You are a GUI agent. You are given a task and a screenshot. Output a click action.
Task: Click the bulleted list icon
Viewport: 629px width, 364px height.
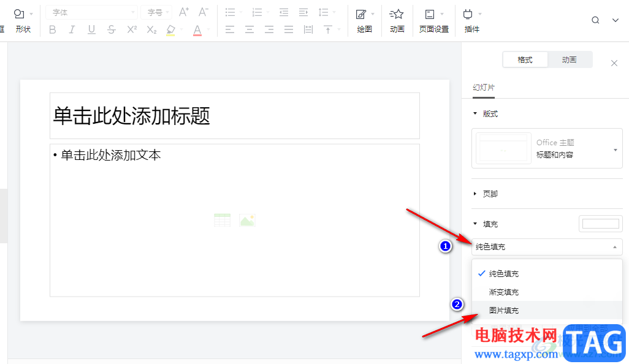[230, 12]
